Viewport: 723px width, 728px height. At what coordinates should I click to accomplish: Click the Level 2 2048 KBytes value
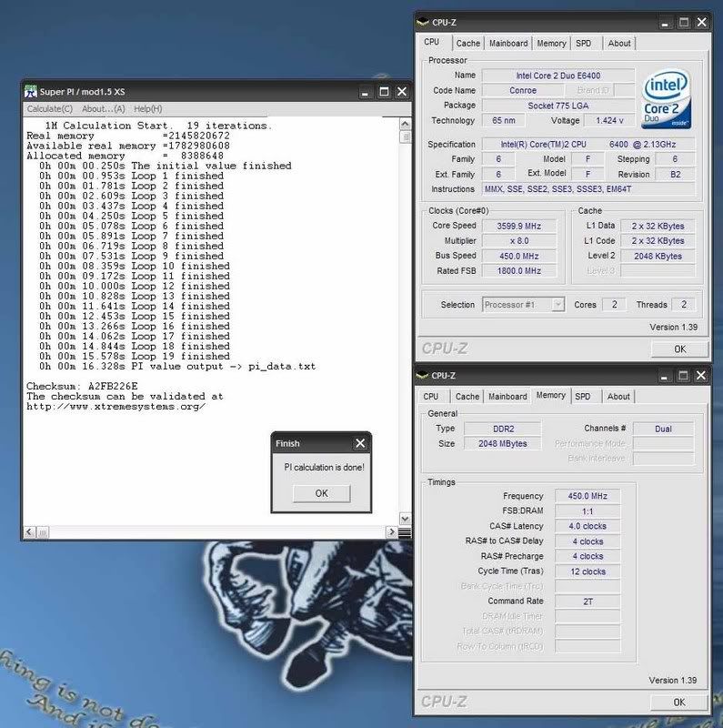click(658, 257)
